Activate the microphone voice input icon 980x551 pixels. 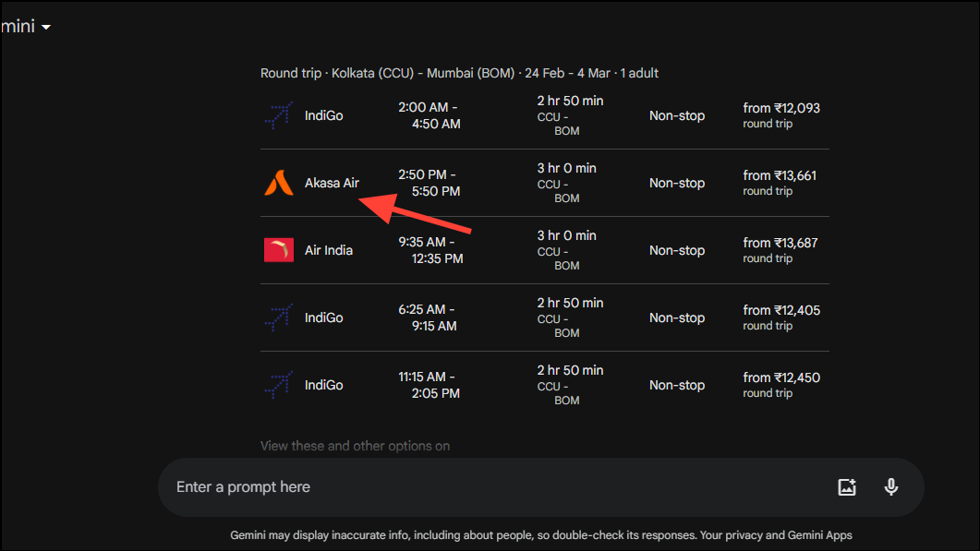(x=891, y=487)
